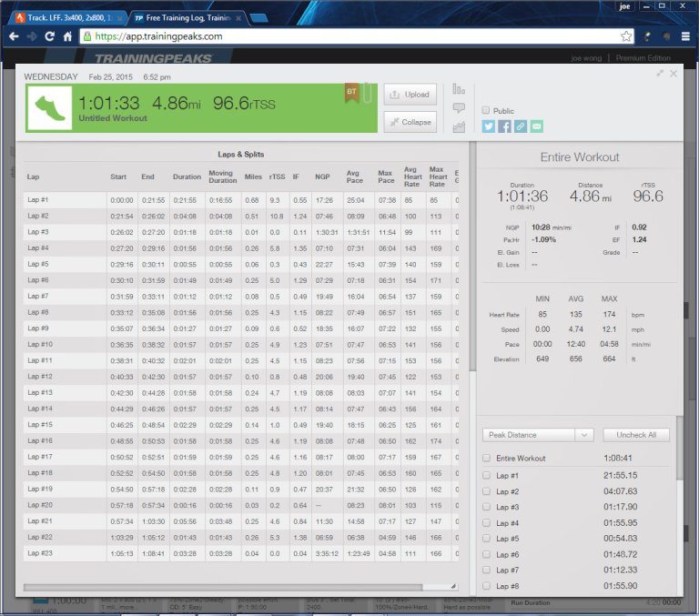Click the laps table horizontal scrollbar
This screenshot has height=616, width=699.
coord(223,587)
